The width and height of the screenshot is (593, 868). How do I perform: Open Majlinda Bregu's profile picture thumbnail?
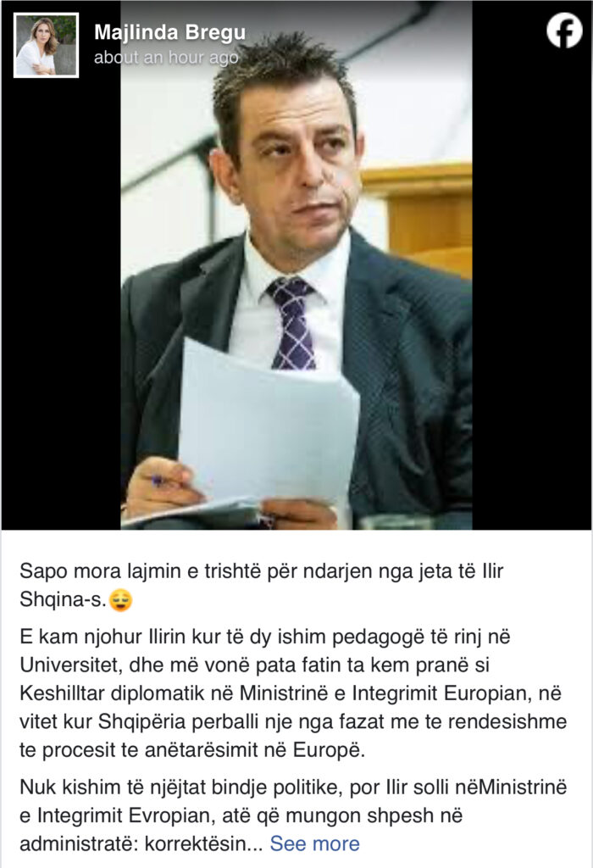(46, 46)
